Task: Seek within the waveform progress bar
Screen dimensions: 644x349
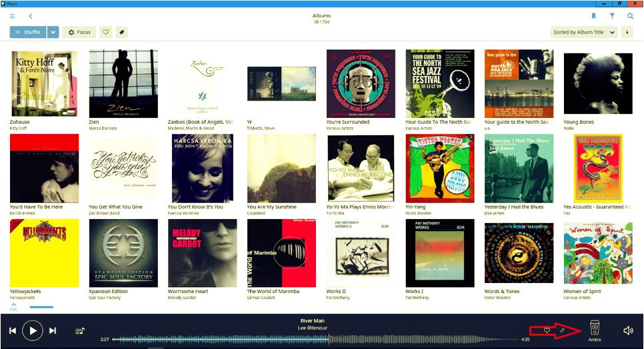Action: pos(315,339)
